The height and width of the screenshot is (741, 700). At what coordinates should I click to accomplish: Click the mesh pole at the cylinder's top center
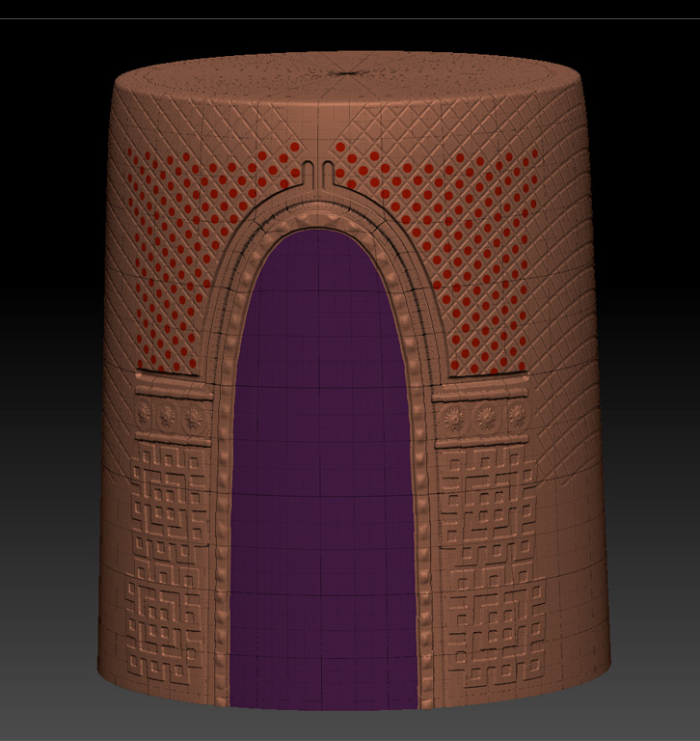coord(347,72)
